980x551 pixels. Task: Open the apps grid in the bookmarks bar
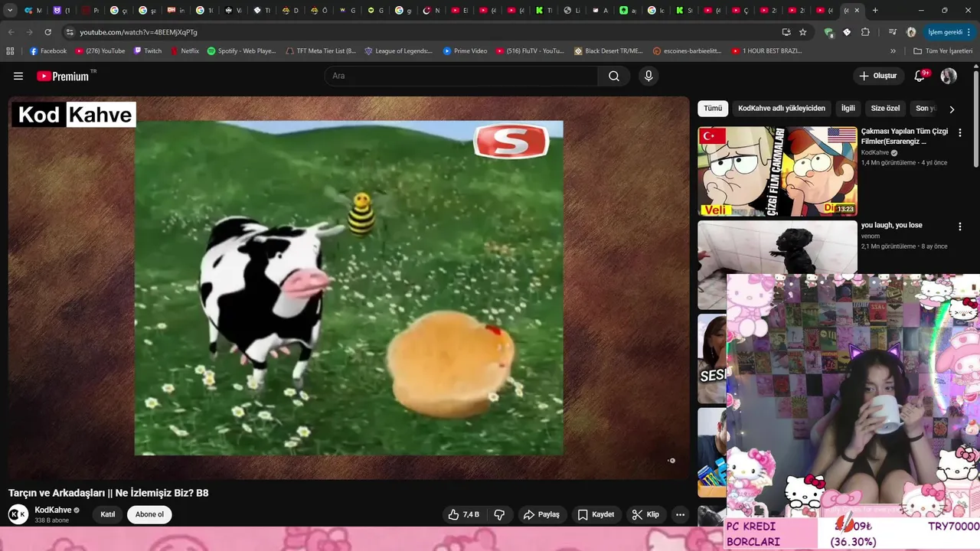coord(10,51)
